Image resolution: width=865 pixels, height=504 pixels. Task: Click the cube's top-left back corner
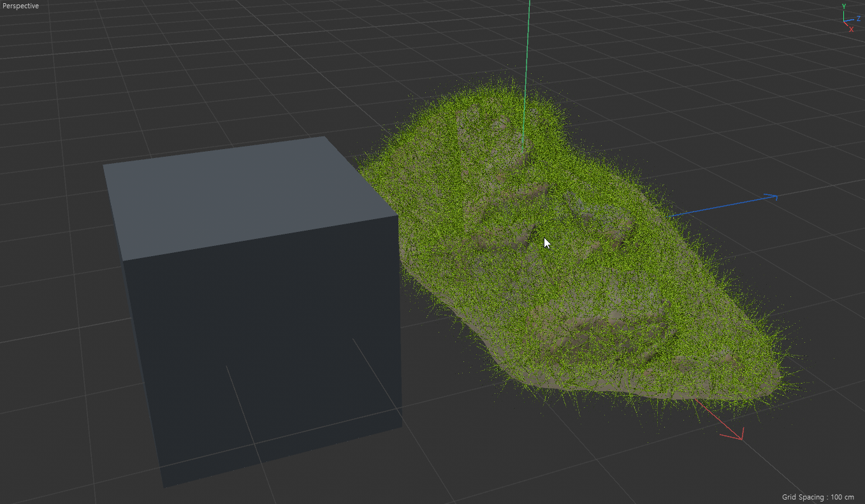point(104,165)
